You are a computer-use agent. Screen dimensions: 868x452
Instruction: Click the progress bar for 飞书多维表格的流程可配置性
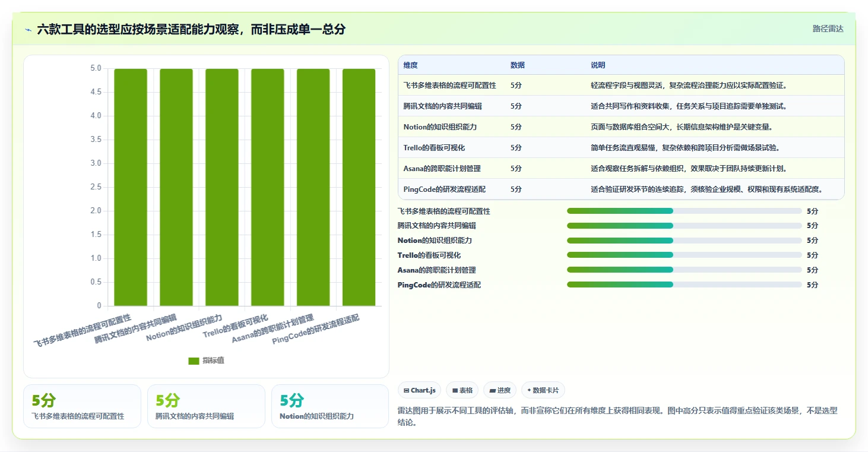(x=685, y=211)
